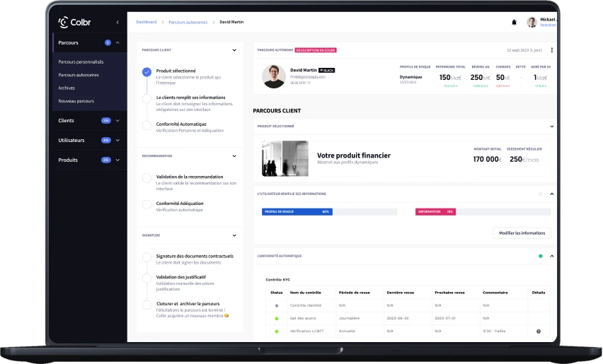603x364 pixels.
Task: Select Cloturer et archiver le parcours step
Action: point(147,305)
